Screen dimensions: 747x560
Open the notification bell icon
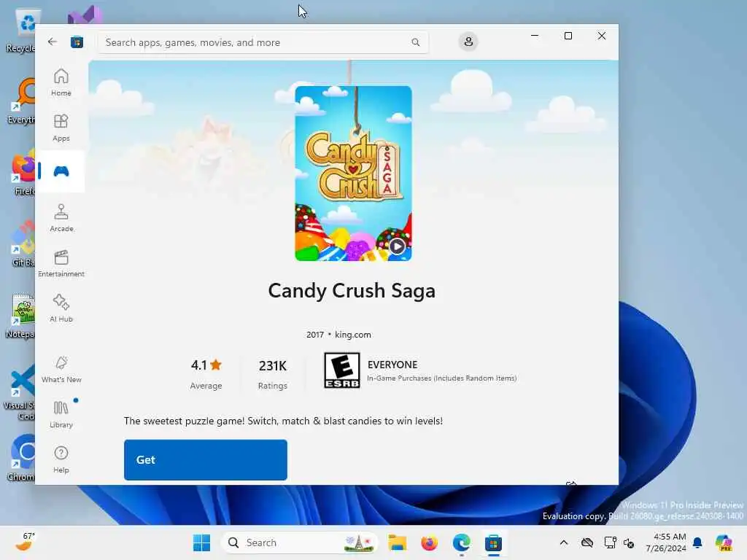697,542
